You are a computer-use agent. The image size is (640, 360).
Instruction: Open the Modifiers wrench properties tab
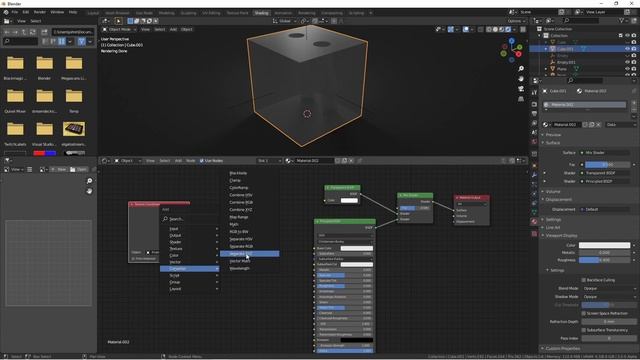point(534,175)
